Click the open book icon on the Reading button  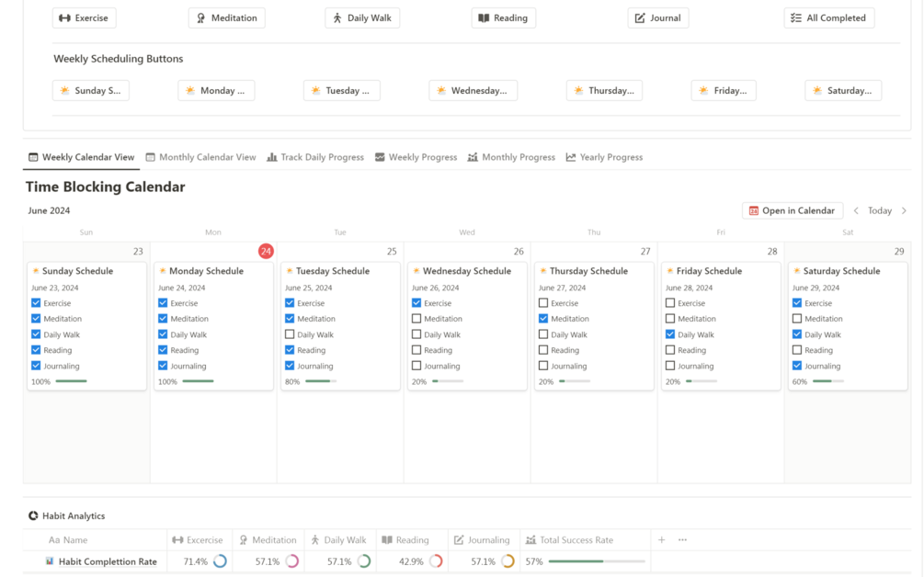tap(484, 18)
